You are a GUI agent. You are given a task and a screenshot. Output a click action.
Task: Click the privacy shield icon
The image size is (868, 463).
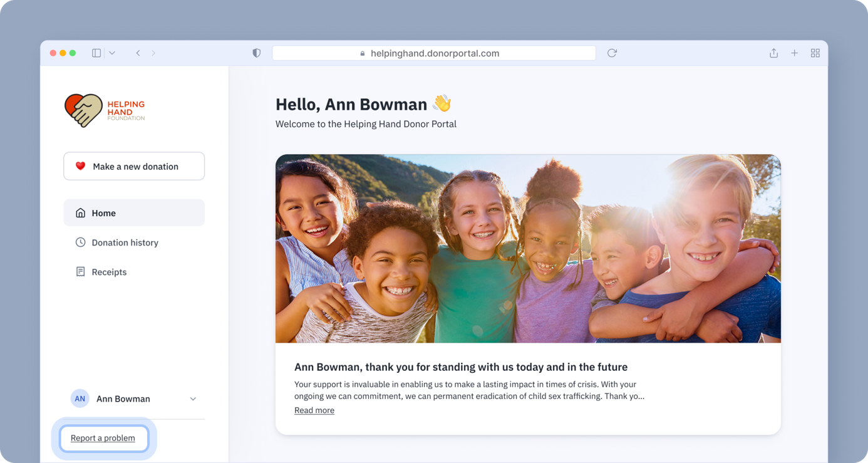(x=256, y=53)
